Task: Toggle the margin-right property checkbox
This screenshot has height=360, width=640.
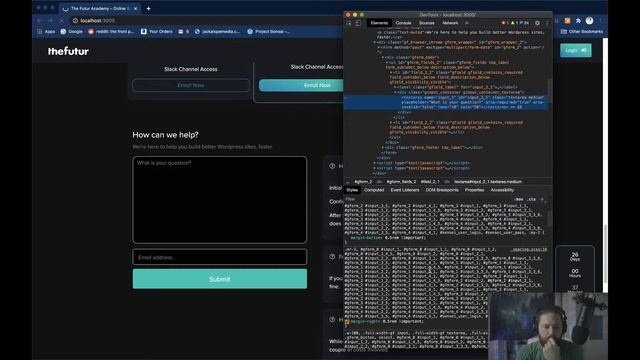Action: (347, 322)
